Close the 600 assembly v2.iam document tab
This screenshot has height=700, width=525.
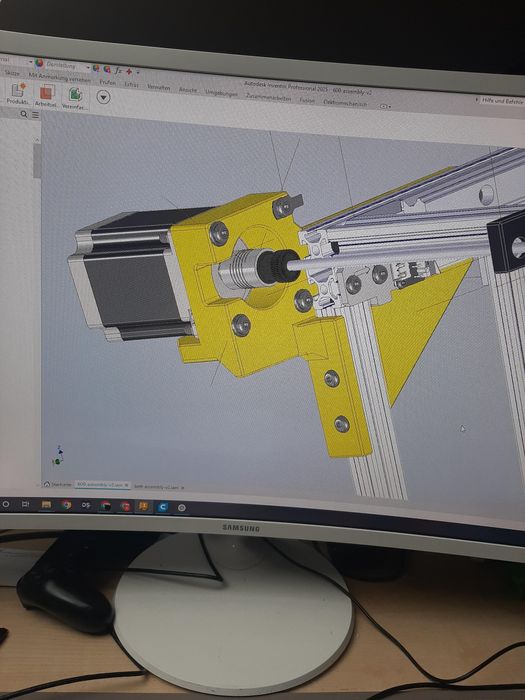click(126, 485)
